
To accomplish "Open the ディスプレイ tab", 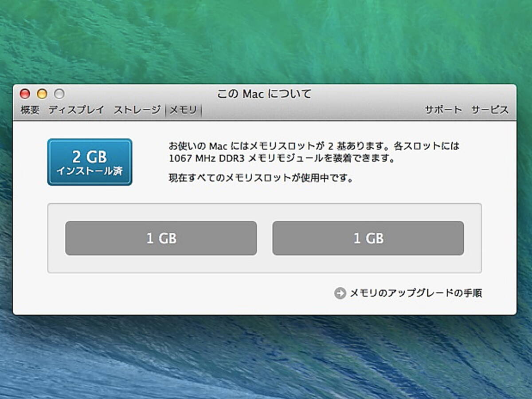I will click(x=76, y=110).
